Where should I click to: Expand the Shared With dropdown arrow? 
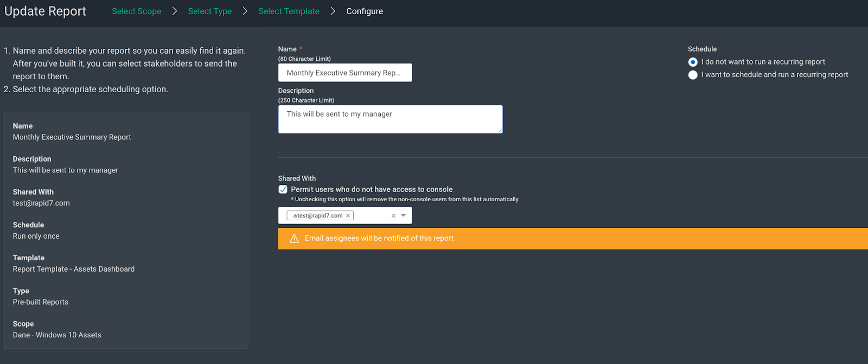(x=404, y=216)
